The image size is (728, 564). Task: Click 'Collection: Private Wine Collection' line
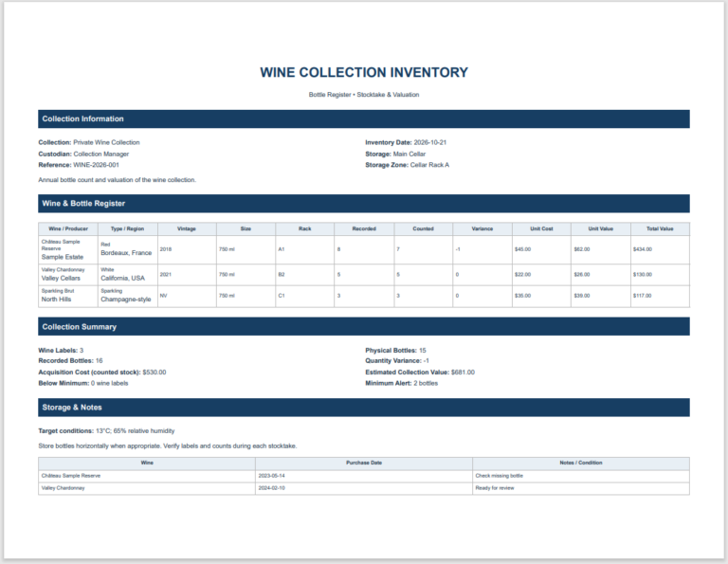89,142
